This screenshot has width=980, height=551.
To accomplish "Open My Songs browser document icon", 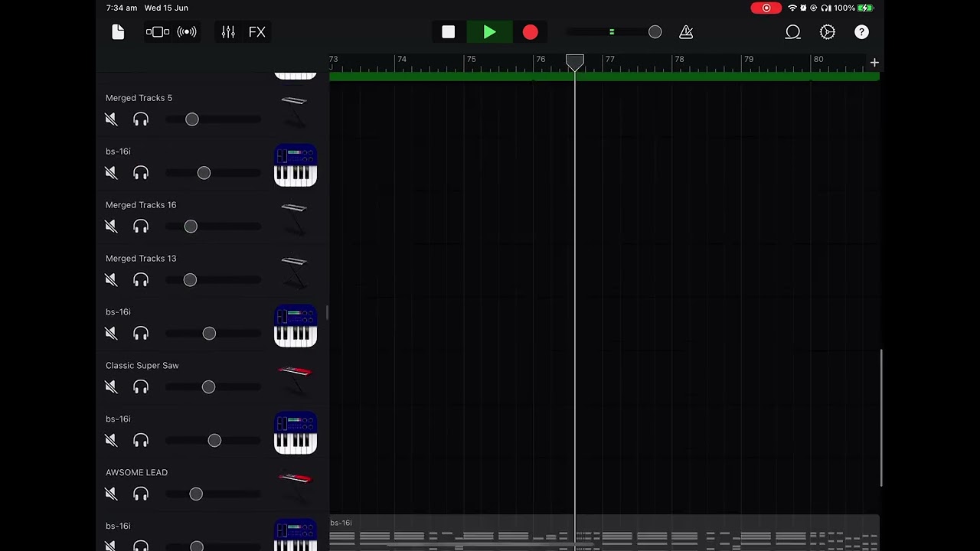I will (x=118, y=32).
